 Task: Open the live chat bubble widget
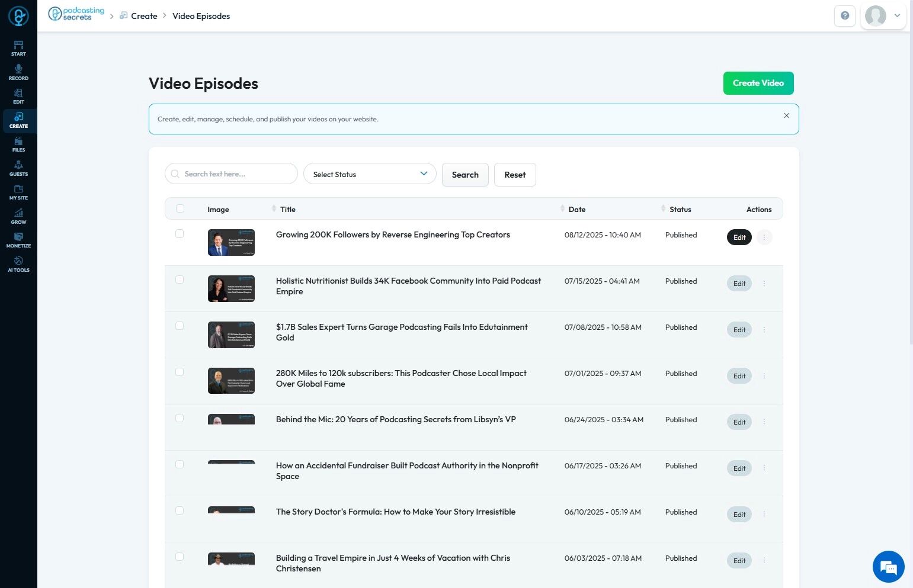click(888, 567)
